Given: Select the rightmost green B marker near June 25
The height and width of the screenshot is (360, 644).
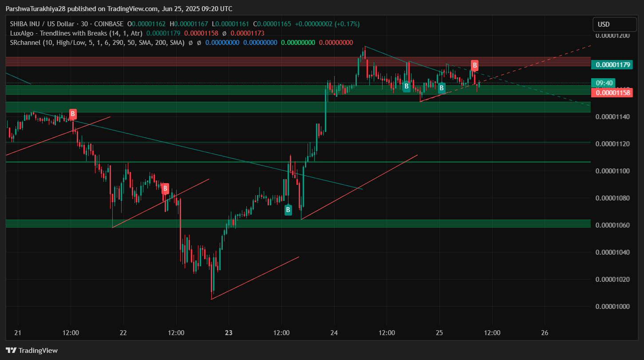Looking at the screenshot, I should (x=441, y=88).
